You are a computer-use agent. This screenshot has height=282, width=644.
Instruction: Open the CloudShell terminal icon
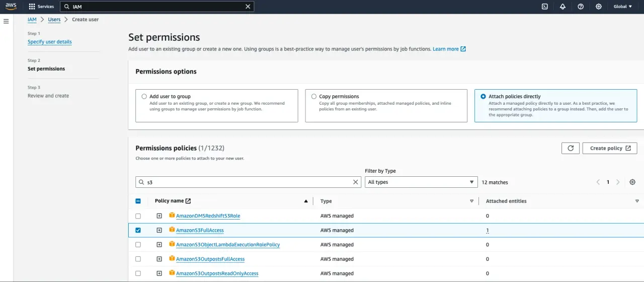click(x=545, y=7)
